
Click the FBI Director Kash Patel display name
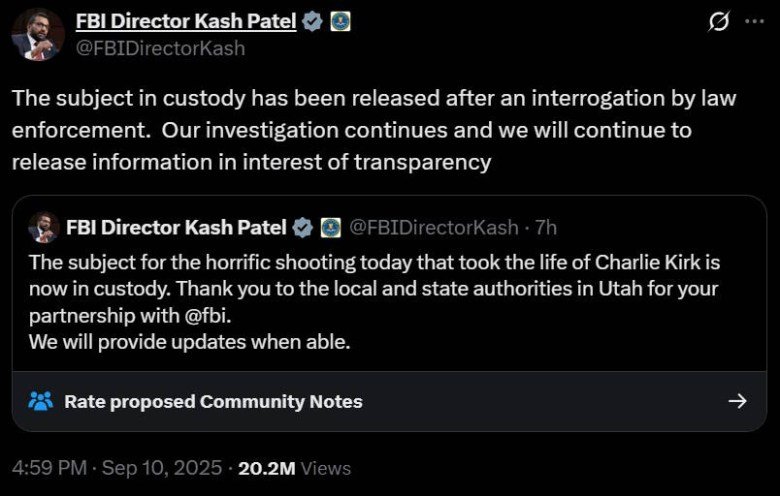(186, 21)
